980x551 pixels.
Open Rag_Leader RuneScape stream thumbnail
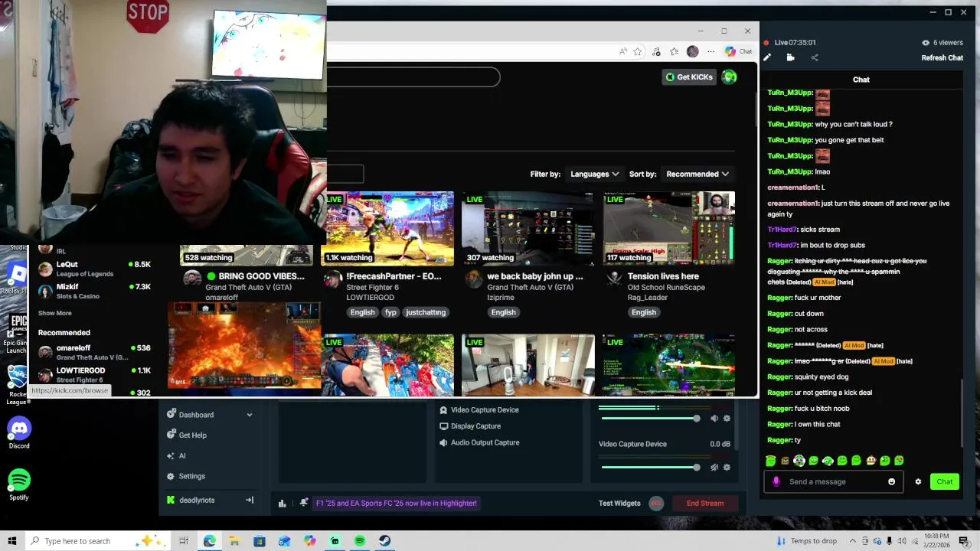pyautogui.click(x=668, y=228)
